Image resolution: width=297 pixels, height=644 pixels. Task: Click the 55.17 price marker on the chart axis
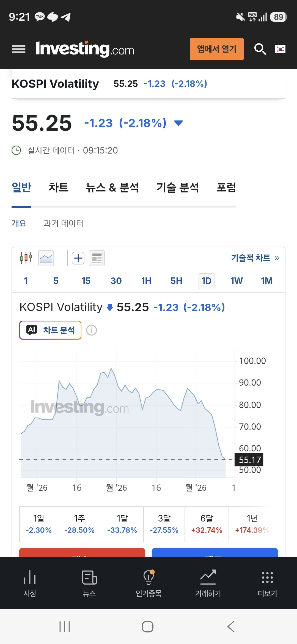click(x=249, y=460)
